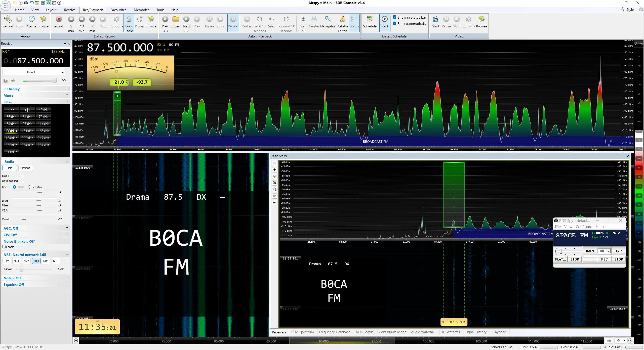This screenshot has height=350, width=644.
Task: Click the Audio Record icon
Action: 8,19
